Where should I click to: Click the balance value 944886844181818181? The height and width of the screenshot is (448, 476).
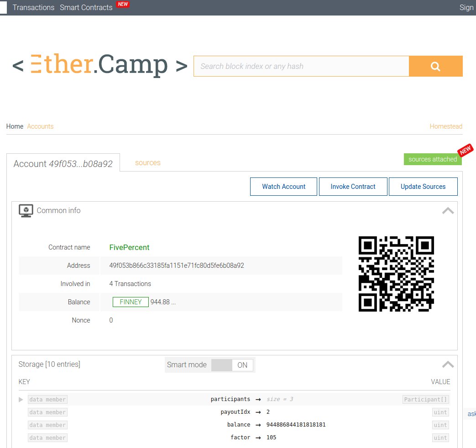pyautogui.click(x=296, y=425)
